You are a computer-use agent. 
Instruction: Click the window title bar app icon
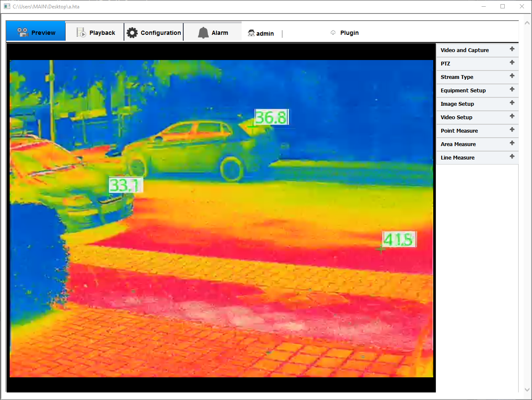[7, 6]
